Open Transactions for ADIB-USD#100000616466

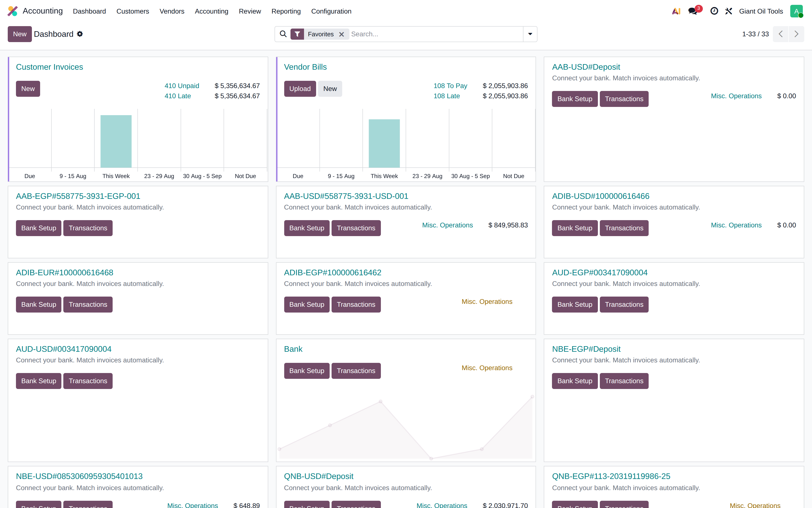coord(624,228)
